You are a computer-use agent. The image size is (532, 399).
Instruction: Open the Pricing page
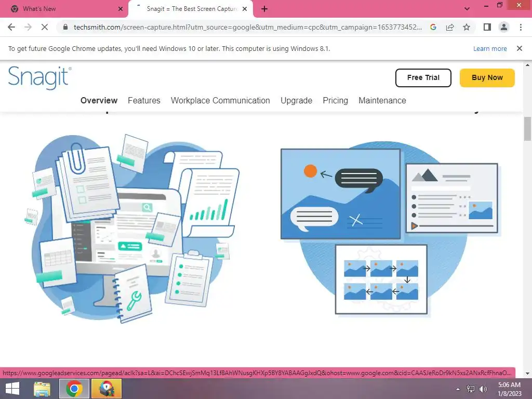(x=335, y=100)
